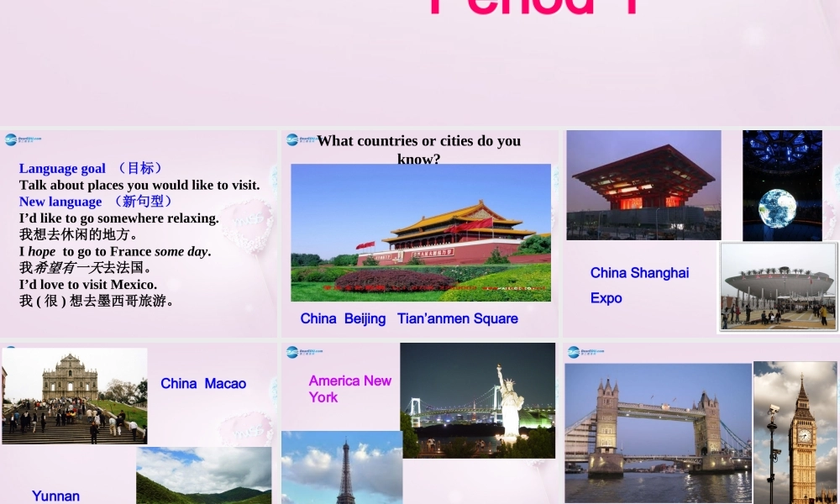Click the glowing Expo globe photo
840x504 pixels.
pos(781,181)
